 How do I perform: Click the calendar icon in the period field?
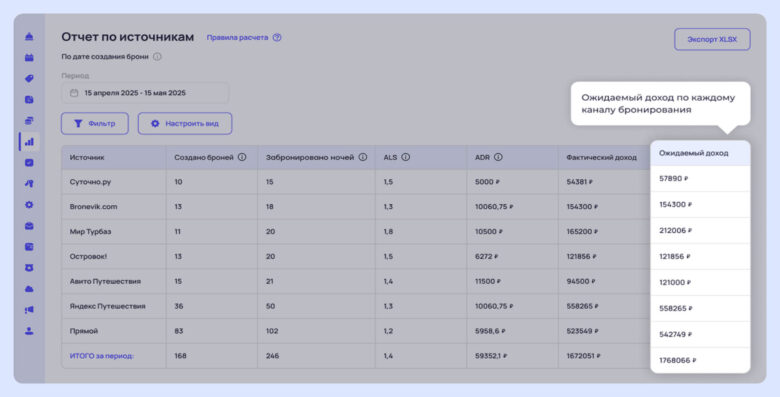74,93
